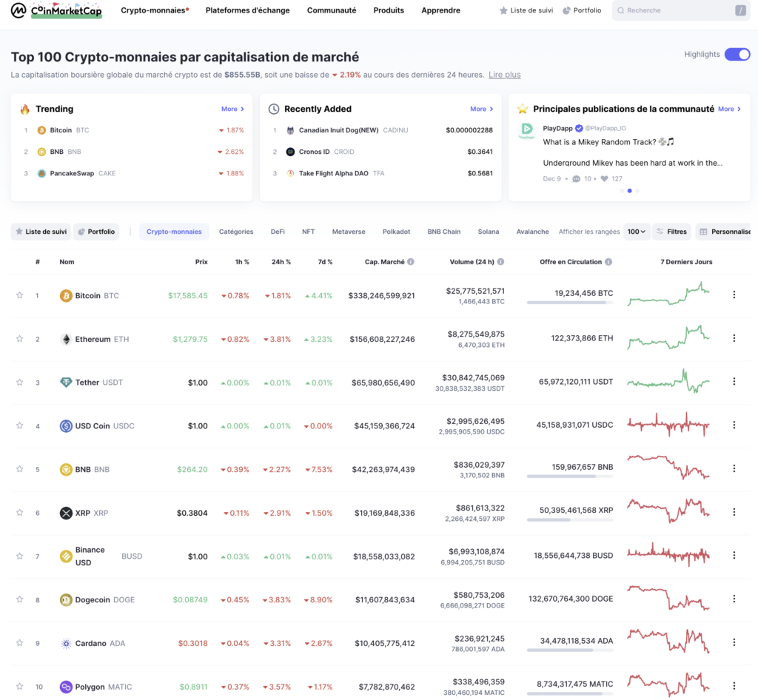Click the slash shortcut icon in search box
The height and width of the screenshot is (700, 758).
coord(740,10)
